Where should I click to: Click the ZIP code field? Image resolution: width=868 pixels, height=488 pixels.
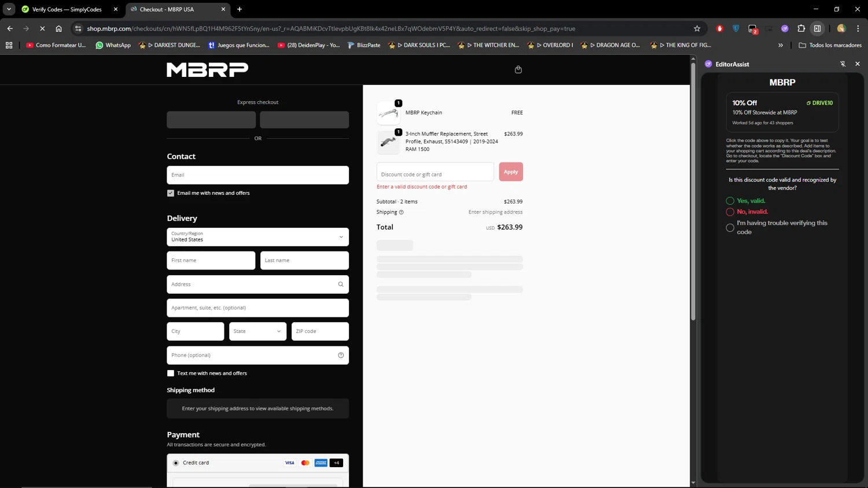[320, 331]
